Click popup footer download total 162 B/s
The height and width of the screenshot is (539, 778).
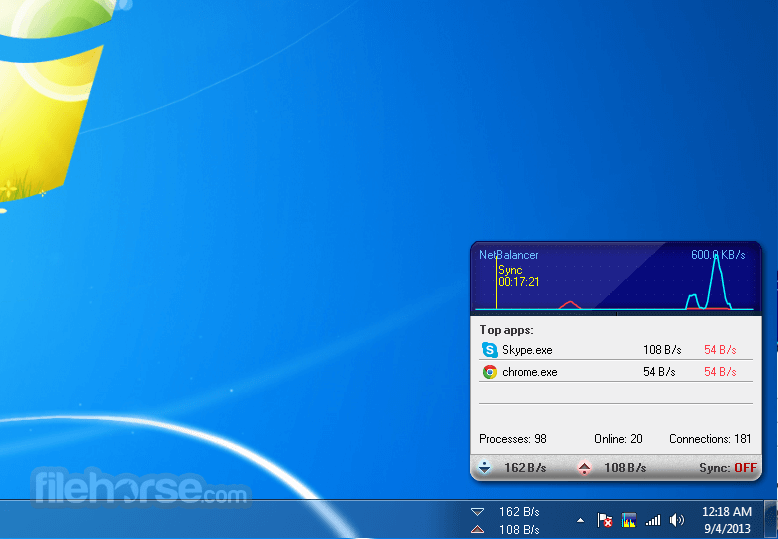click(x=525, y=468)
